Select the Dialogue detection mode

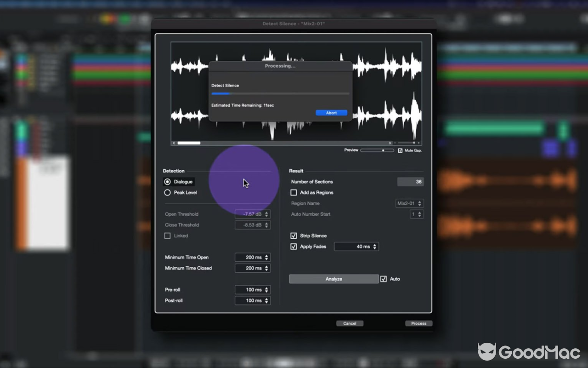click(x=167, y=181)
